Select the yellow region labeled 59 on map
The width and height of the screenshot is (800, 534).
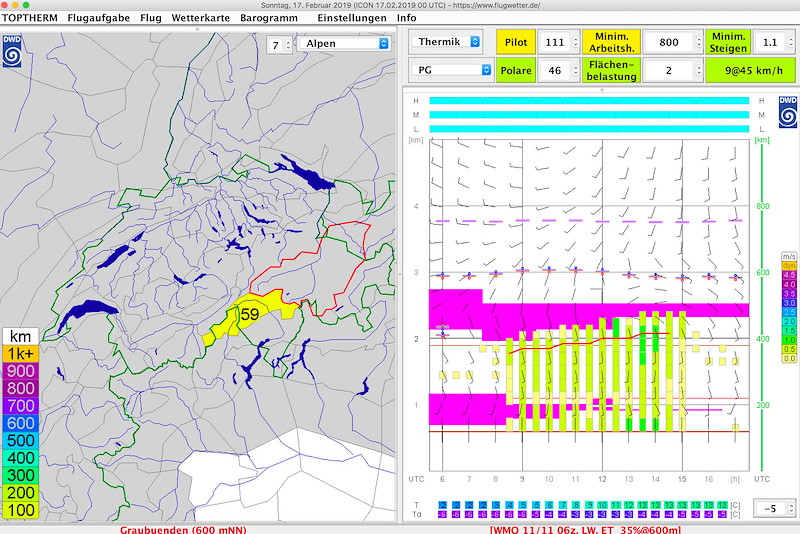pos(250,314)
